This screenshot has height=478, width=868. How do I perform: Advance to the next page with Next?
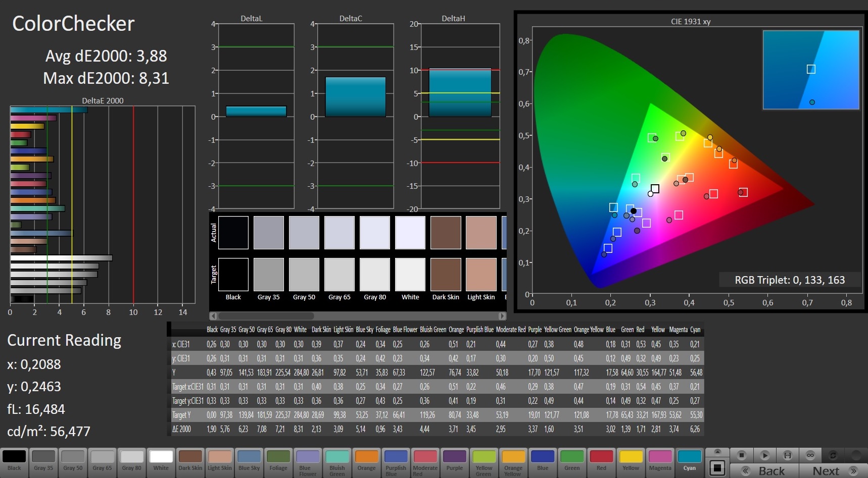pyautogui.click(x=833, y=471)
